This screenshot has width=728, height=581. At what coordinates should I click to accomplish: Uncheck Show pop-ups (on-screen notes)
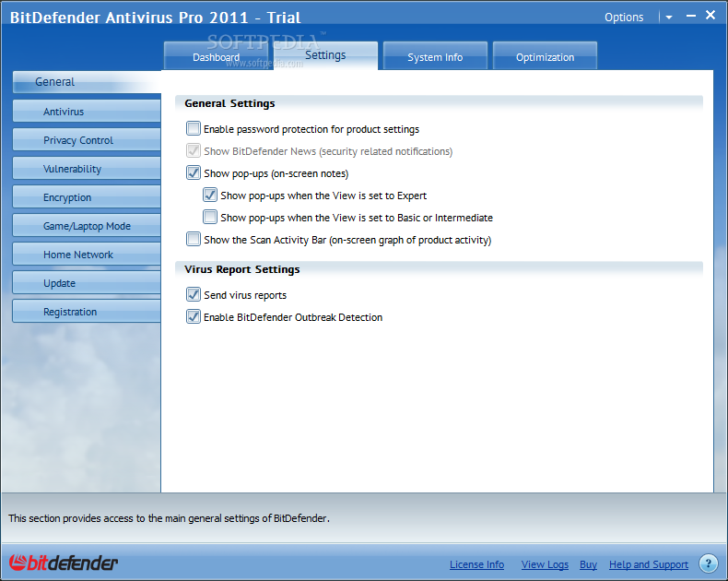pos(194,172)
